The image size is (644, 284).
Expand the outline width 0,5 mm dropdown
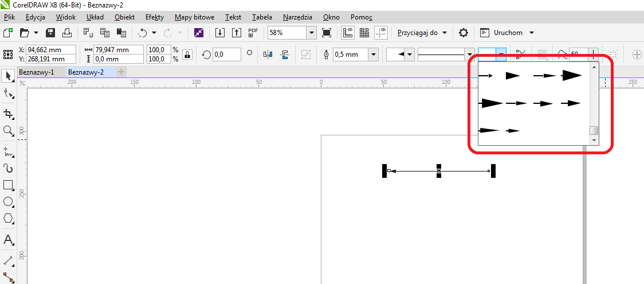tap(374, 55)
